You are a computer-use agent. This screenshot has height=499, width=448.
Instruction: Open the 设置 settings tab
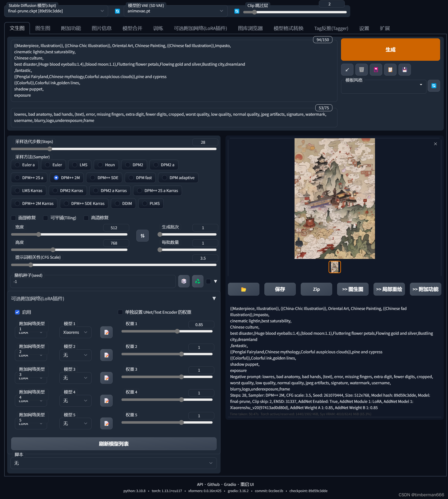point(364,28)
